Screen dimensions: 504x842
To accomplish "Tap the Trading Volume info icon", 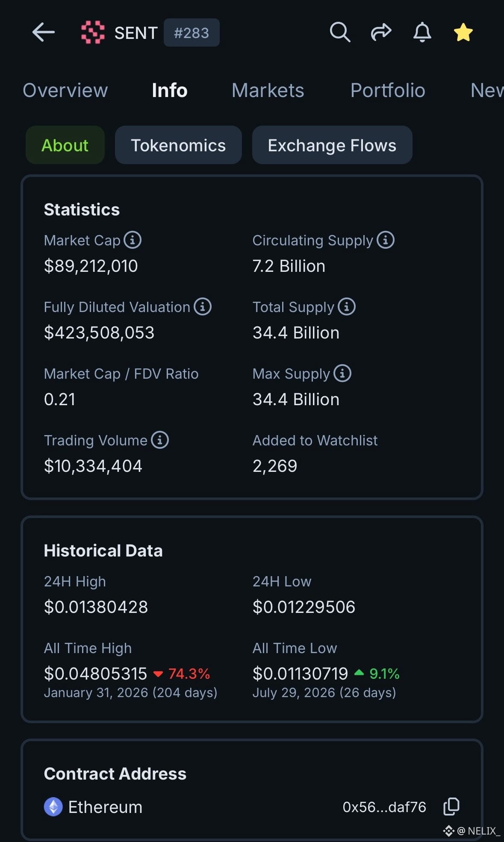I will coord(160,440).
